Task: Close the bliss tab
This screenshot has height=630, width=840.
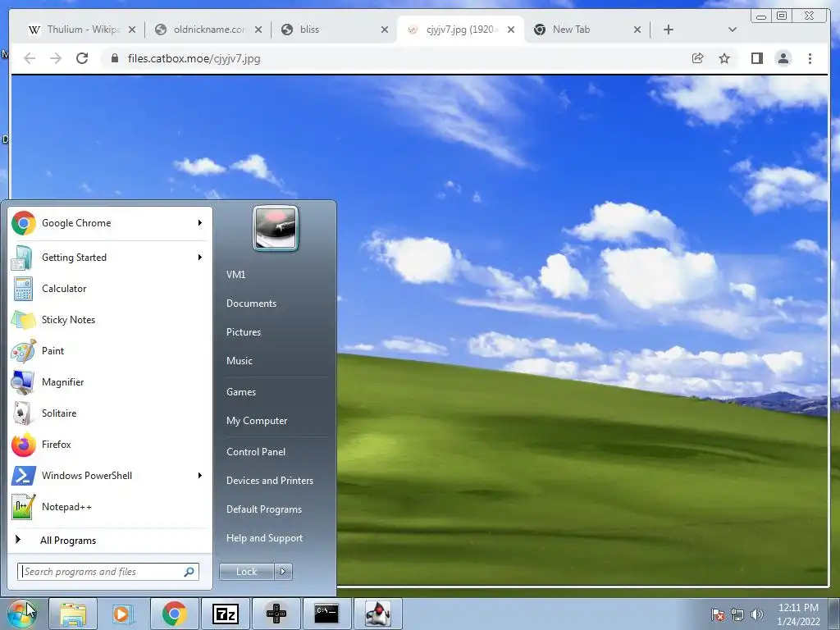Action: (385, 30)
